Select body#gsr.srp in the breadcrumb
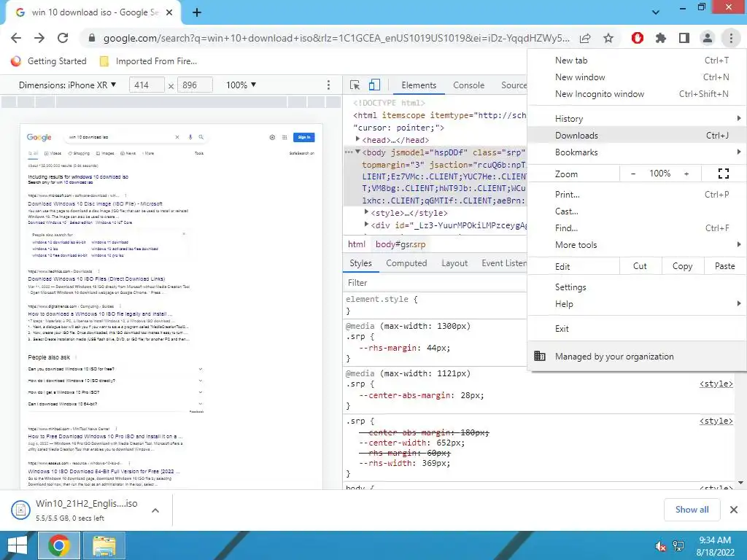This screenshot has height=560, width=747. [400, 244]
